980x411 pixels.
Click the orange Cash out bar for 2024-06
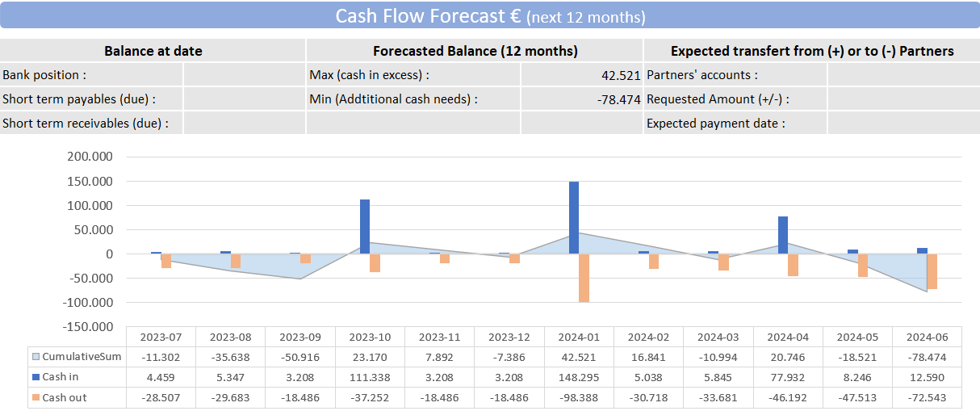coord(932,271)
